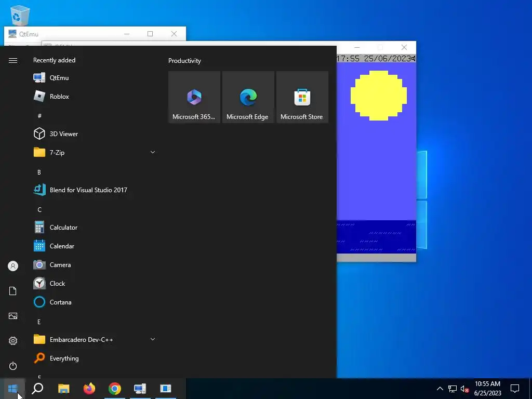Screen dimensions: 532x399
Task: Open Google Chrome from the taskbar
Action: pos(115,389)
